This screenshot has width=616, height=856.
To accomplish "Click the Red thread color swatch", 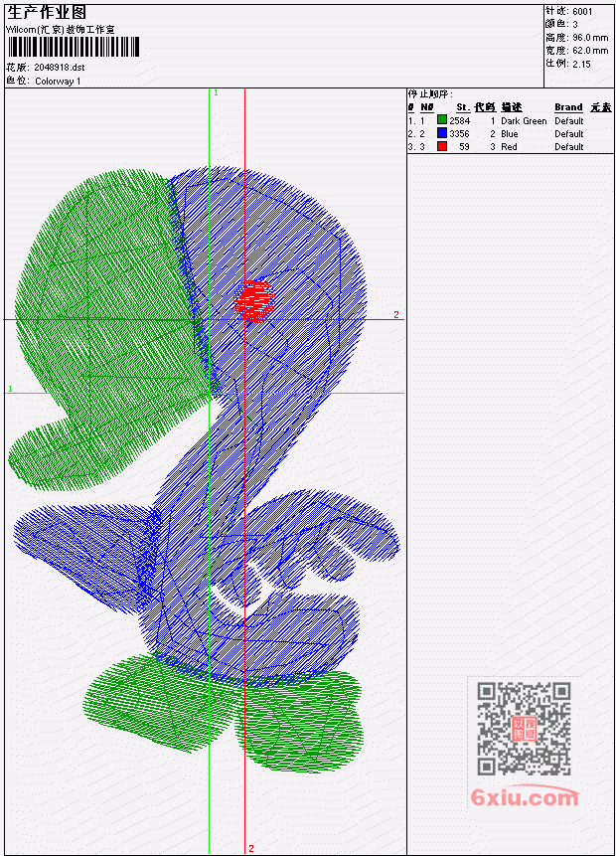I will tap(442, 146).
